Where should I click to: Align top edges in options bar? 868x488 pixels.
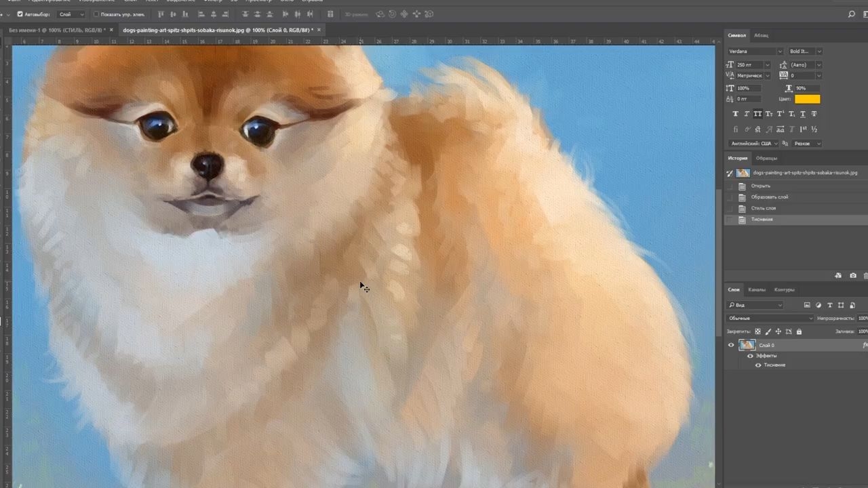[161, 14]
